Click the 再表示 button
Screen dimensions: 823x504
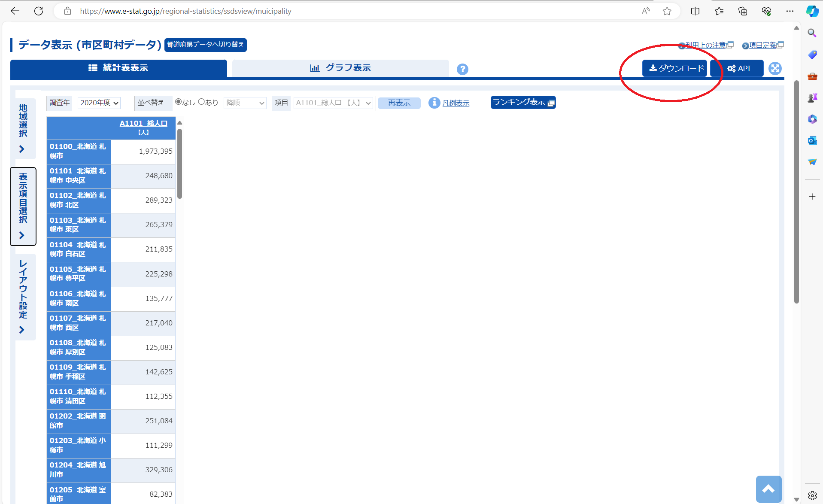pos(399,103)
